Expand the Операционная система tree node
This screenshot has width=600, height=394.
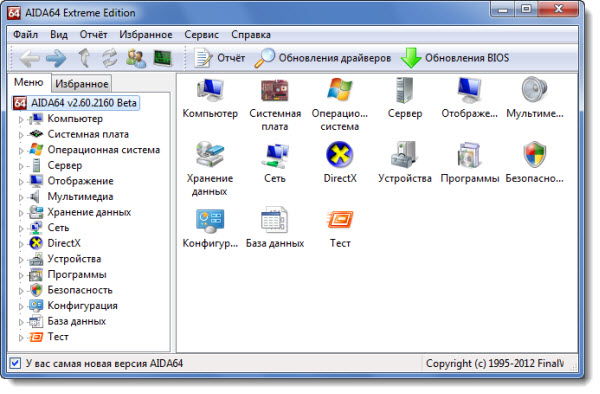(21, 150)
